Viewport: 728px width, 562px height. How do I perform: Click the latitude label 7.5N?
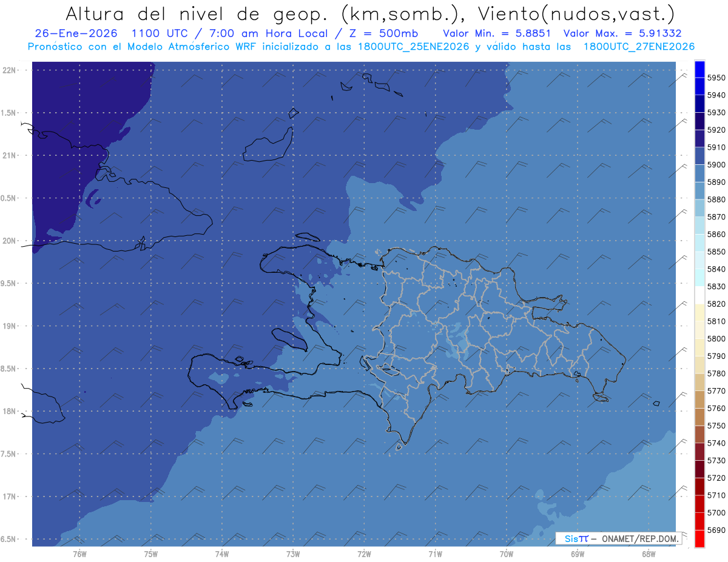click(8, 454)
